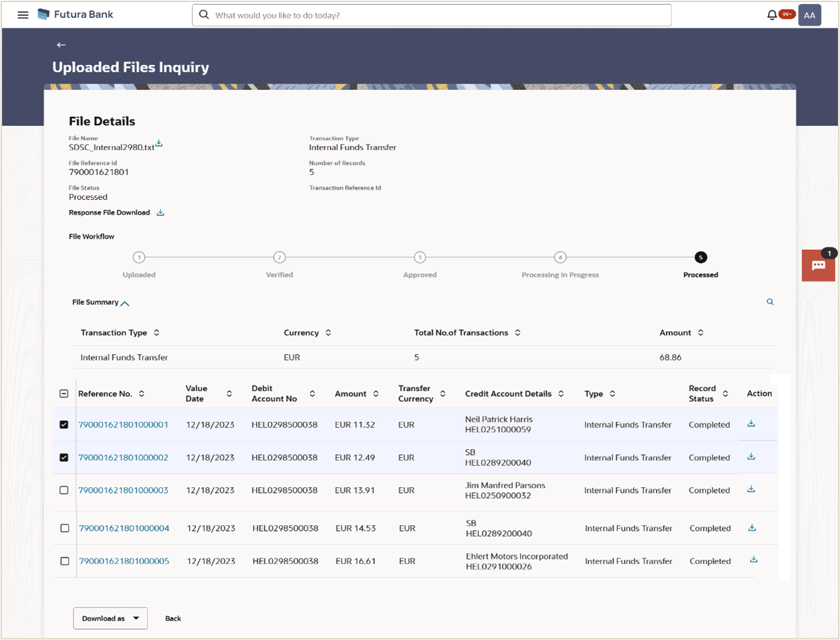Click the Response File Download icon

click(160, 212)
